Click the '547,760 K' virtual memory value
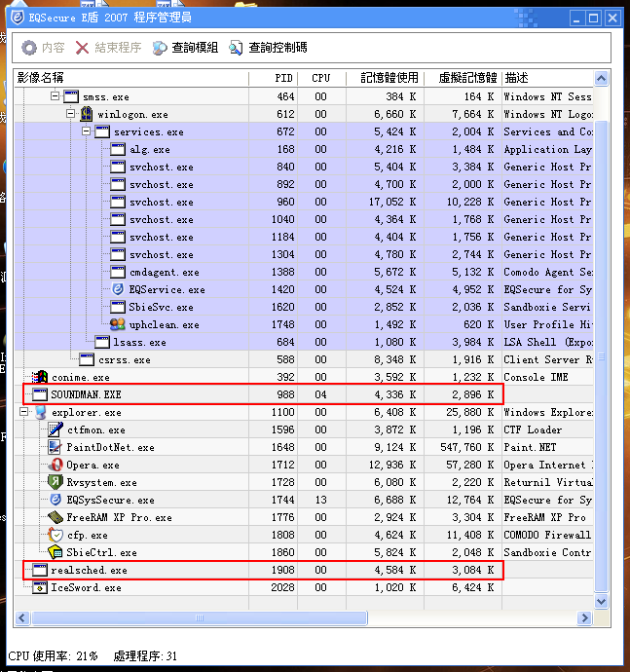This screenshot has height=672, width=630. (467, 447)
